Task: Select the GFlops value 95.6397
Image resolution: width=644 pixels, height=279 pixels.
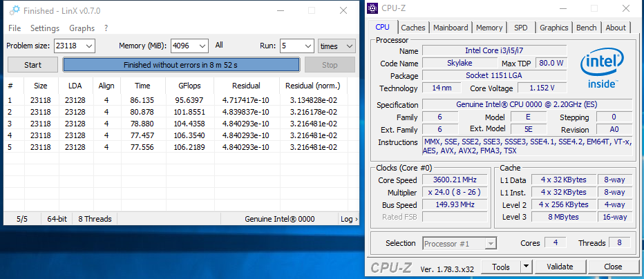Action: pos(191,100)
